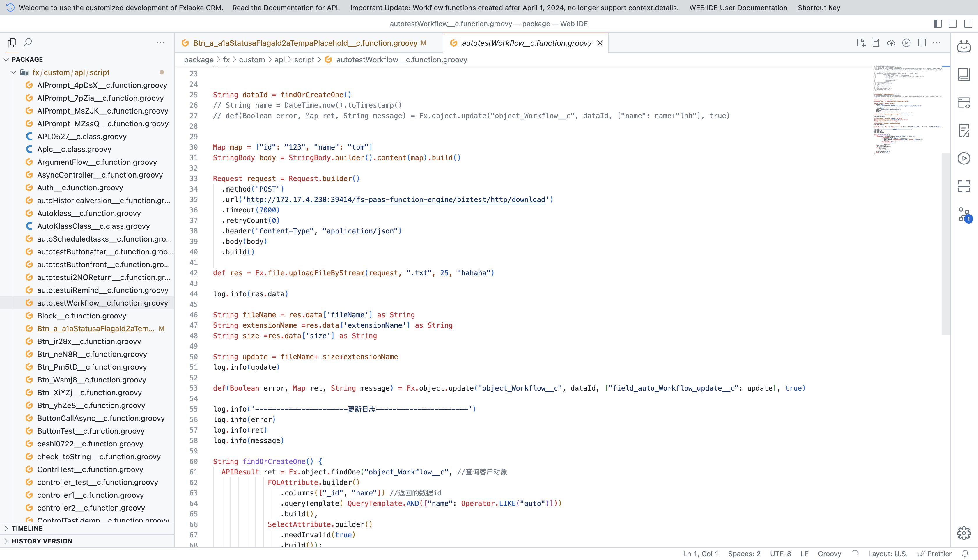Expand the HISTORY VERSION section

tap(42, 541)
